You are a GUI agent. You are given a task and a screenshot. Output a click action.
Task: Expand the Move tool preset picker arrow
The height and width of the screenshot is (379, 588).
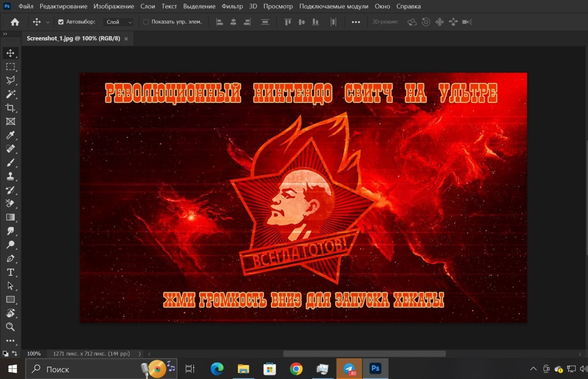click(x=48, y=22)
